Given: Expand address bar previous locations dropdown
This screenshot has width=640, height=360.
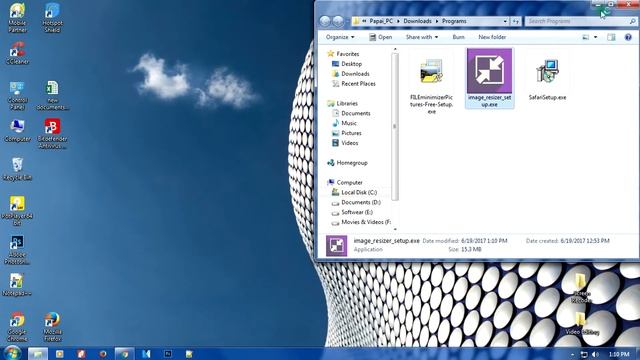Looking at the screenshot, I should (505, 21).
